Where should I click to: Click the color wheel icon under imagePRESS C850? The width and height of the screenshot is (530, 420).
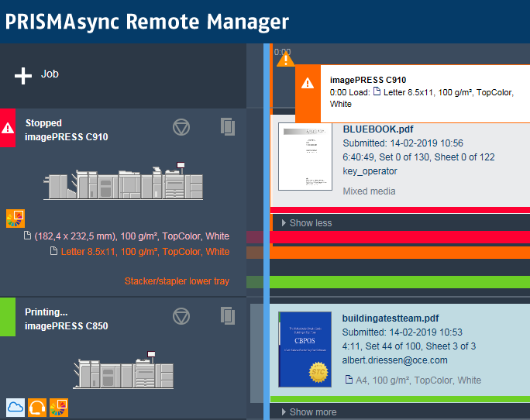point(59,408)
